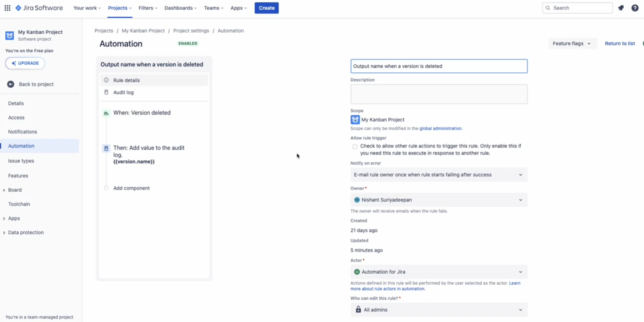
Task: Expand the Data protection section
Action: coord(4,233)
